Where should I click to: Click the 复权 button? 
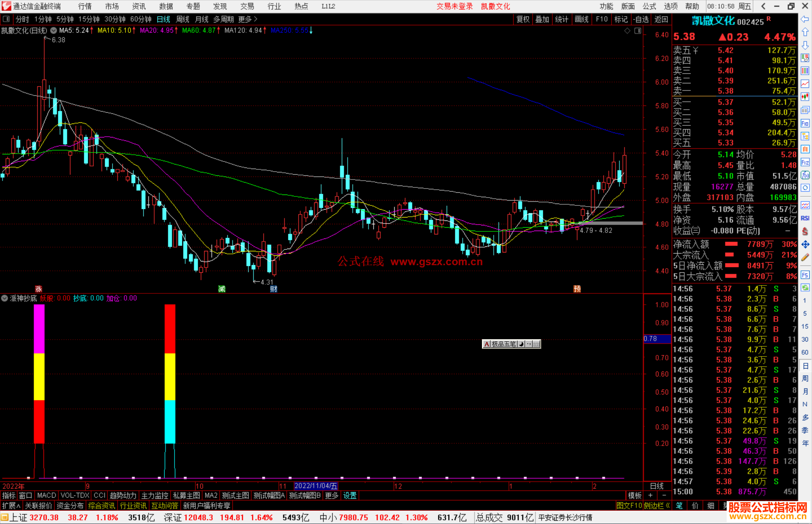coord(523,19)
